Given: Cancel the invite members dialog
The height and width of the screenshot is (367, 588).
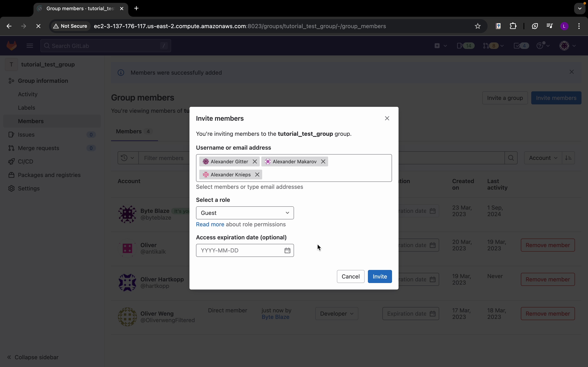Looking at the screenshot, I should (350, 276).
